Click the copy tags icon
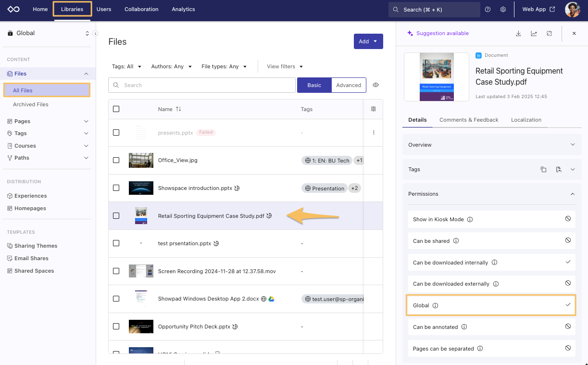588x365 pixels. [543, 169]
